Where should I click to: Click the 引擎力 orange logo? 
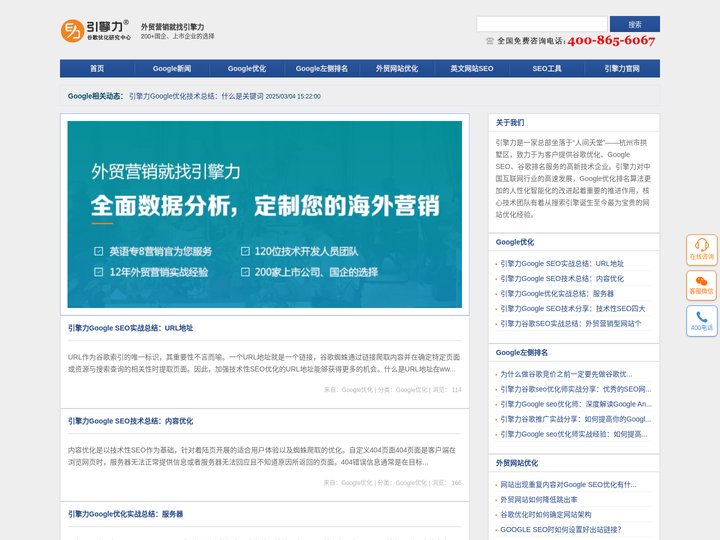coord(96,30)
